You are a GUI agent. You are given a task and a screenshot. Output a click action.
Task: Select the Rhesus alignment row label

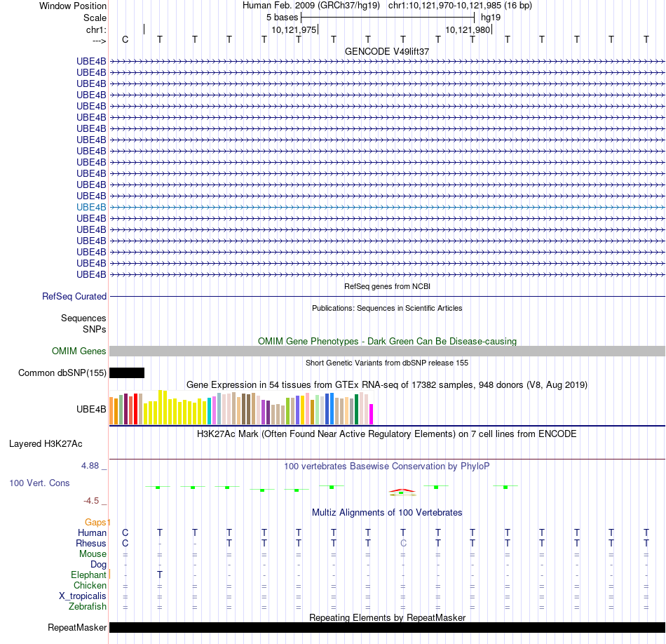pos(91,544)
